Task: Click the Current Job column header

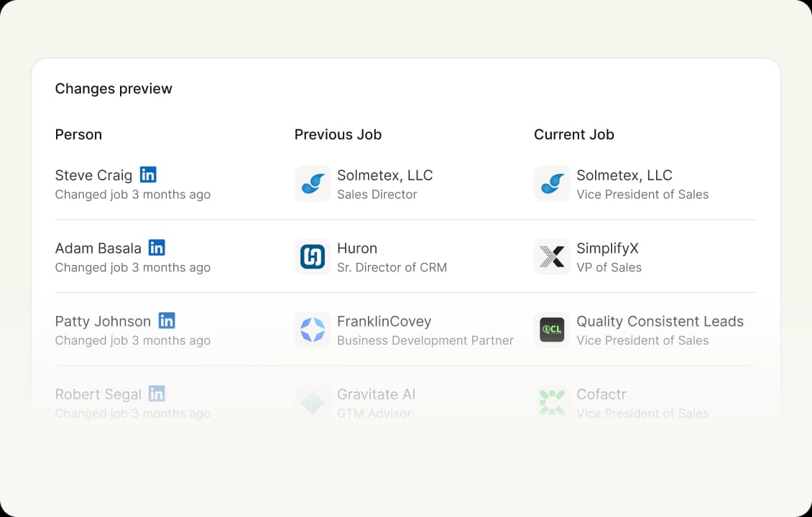Action: (x=573, y=134)
